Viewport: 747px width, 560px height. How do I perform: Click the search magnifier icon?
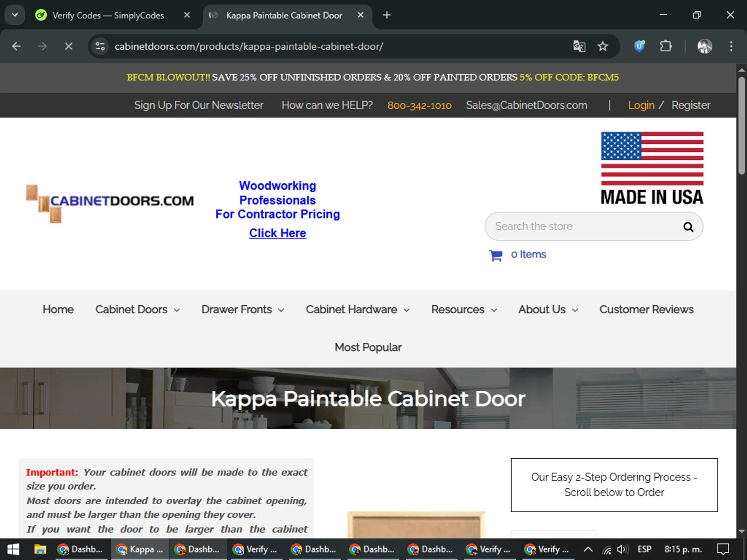pyautogui.click(x=688, y=227)
